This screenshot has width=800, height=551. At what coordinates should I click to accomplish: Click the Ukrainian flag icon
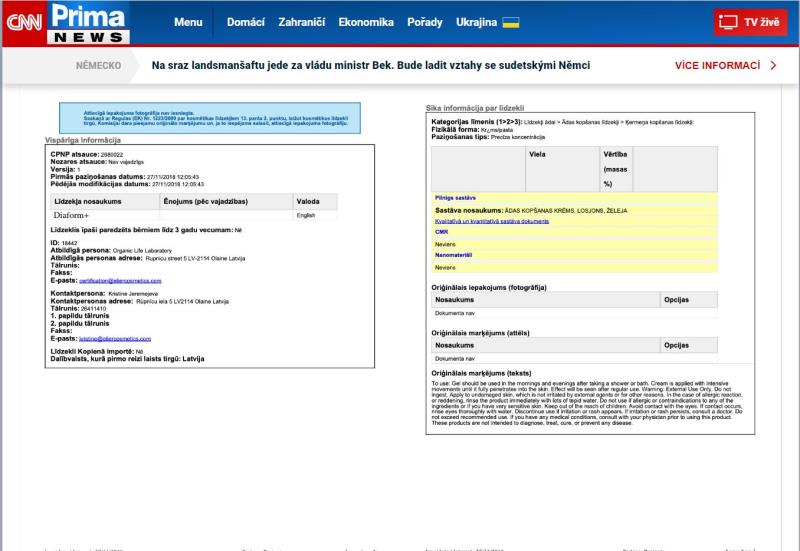(x=511, y=22)
